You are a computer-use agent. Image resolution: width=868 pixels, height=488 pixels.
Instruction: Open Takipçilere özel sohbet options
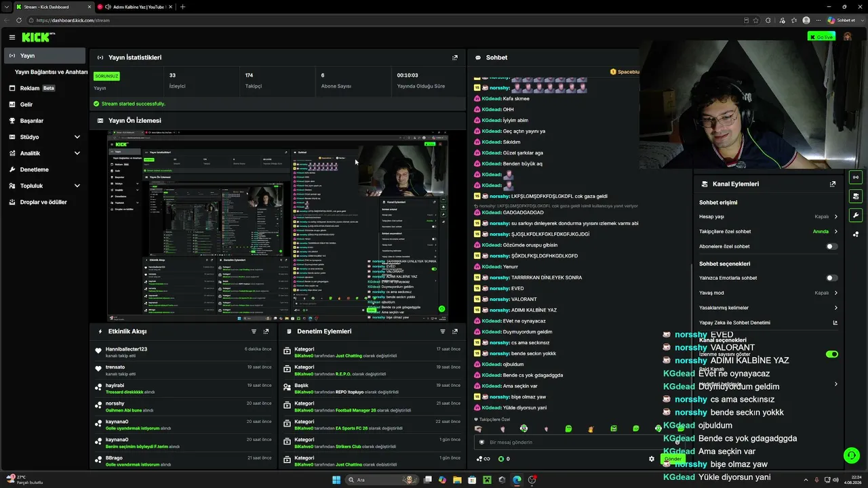pos(768,232)
